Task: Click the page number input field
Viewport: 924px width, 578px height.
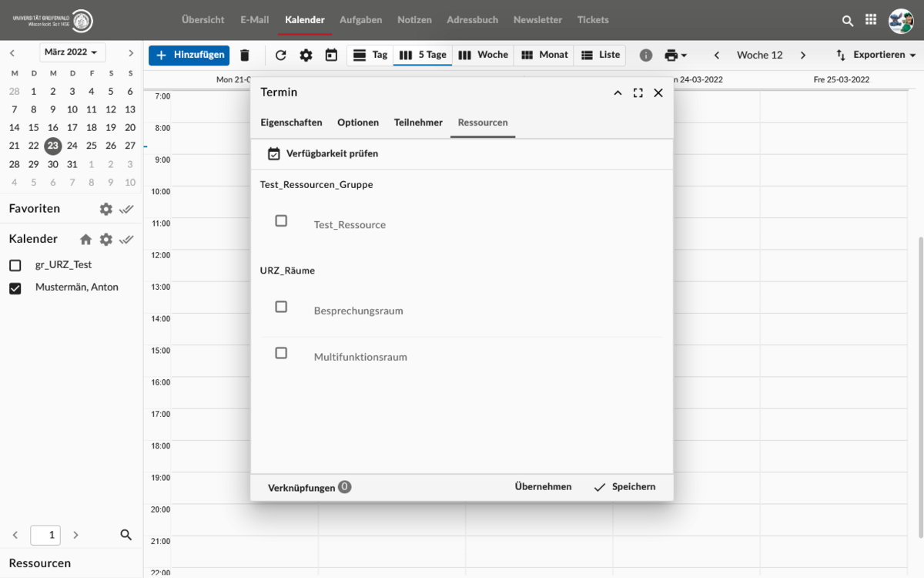Action: click(x=45, y=535)
